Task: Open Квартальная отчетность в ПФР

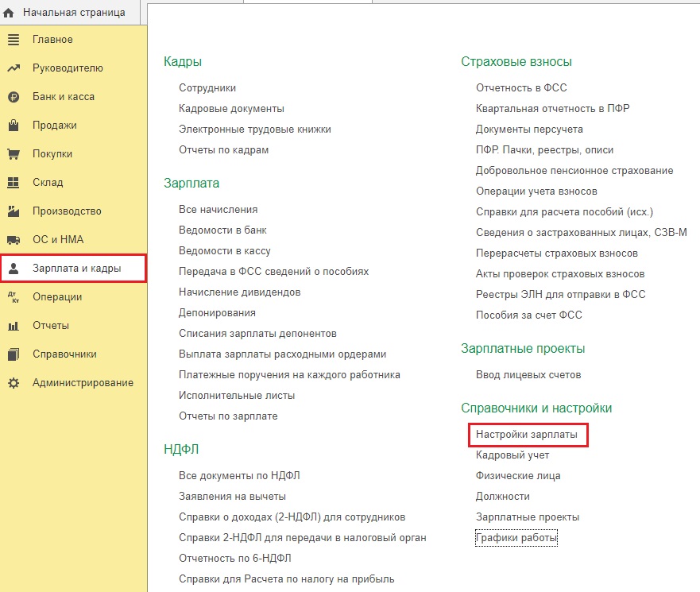Action: 553,109
